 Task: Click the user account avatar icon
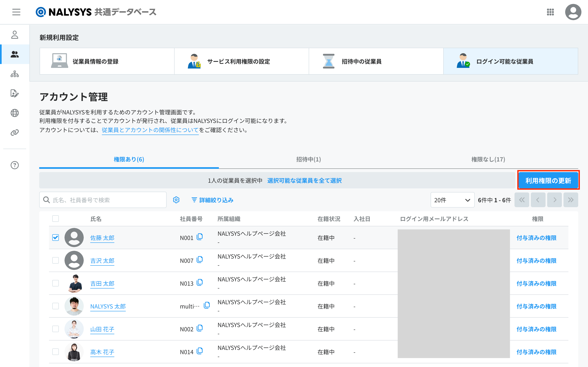click(573, 12)
